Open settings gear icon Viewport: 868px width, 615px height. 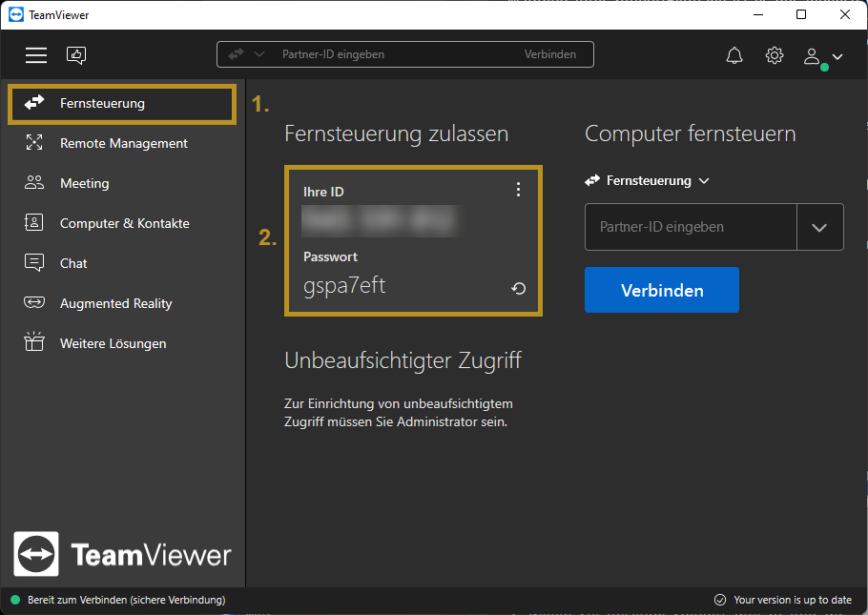point(775,55)
